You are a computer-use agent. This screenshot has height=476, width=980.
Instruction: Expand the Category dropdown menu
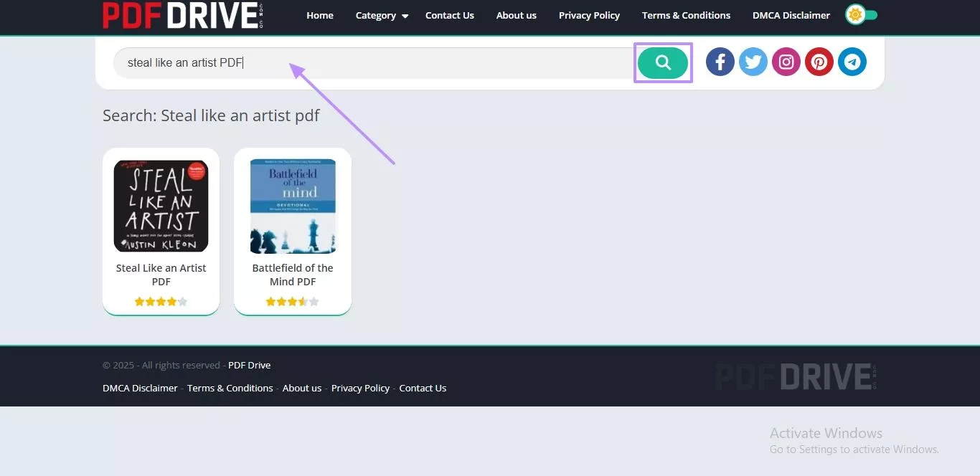click(x=382, y=16)
